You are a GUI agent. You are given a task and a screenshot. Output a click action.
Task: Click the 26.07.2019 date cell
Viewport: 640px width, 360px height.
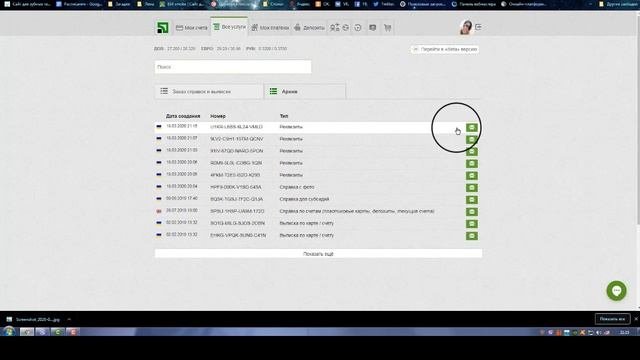point(182,211)
